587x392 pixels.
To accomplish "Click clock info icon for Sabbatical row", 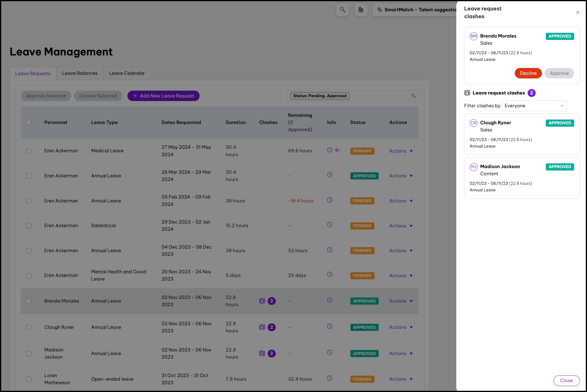I will click(329, 225).
